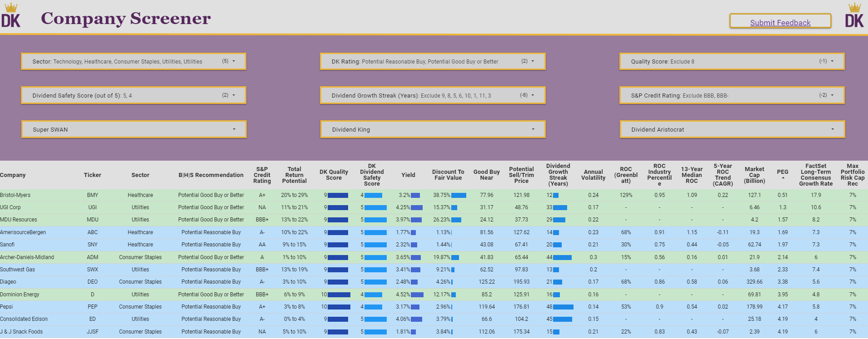Expand the S&P Credit Rating filter

[732, 95]
